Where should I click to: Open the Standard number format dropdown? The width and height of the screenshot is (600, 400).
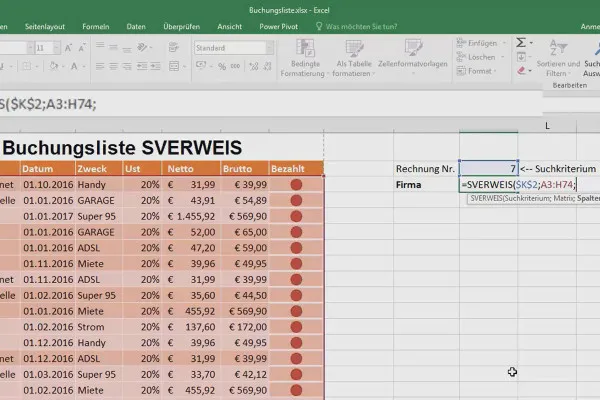point(270,48)
